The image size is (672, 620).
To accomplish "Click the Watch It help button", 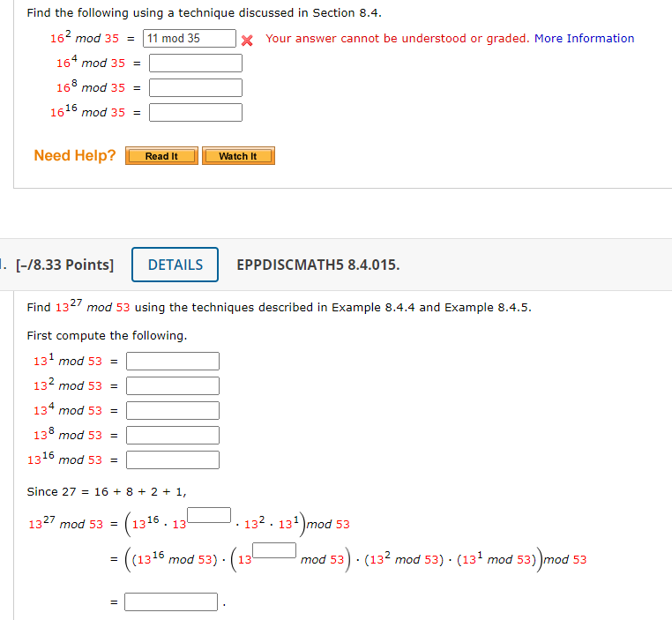I will pos(238,156).
